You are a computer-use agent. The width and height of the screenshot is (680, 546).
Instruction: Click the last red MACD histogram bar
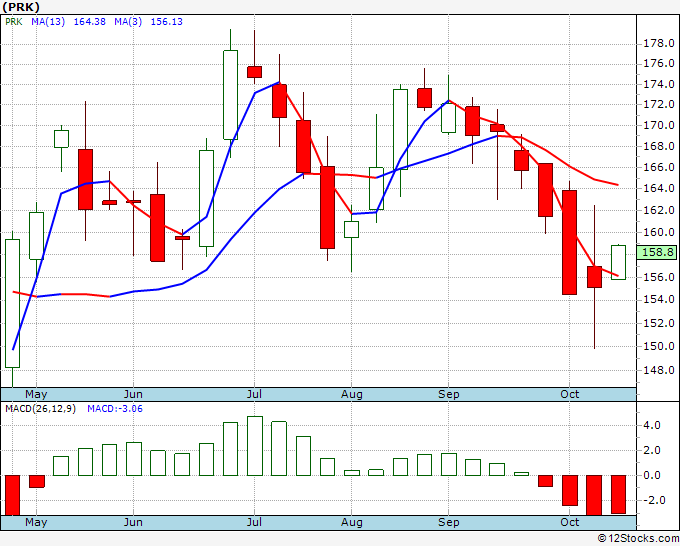[618, 494]
